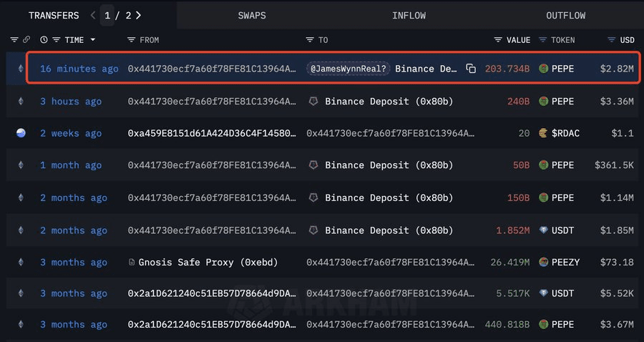The height and width of the screenshot is (342, 644).
Task: Go to next transfers page arrow
Action: point(138,16)
